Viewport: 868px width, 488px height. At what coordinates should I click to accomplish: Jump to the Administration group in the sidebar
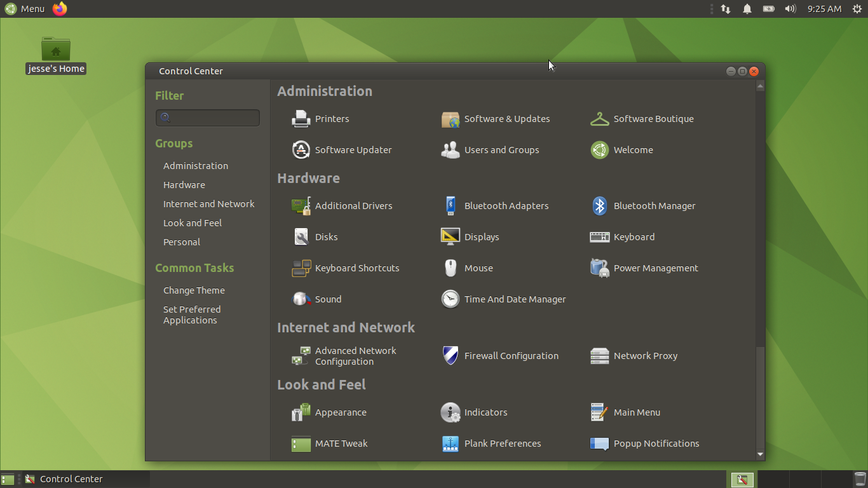coord(196,166)
